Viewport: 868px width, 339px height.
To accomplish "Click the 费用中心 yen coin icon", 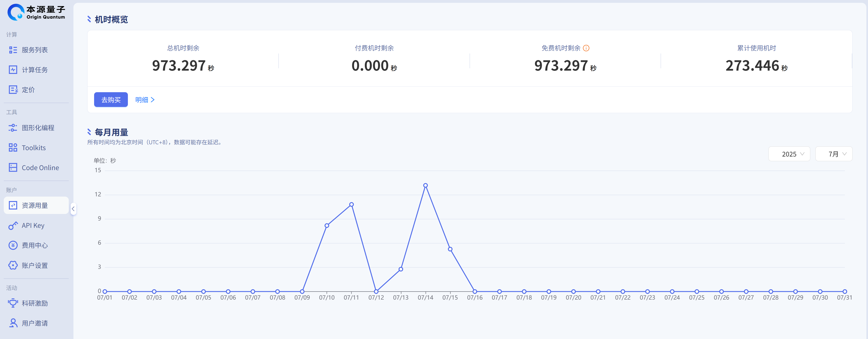I will point(13,245).
